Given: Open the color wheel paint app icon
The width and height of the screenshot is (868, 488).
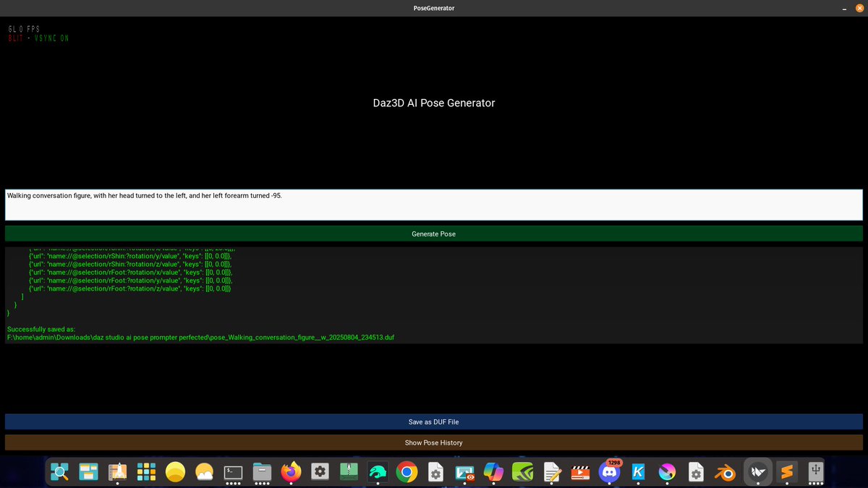Looking at the screenshot, I should 667,473.
